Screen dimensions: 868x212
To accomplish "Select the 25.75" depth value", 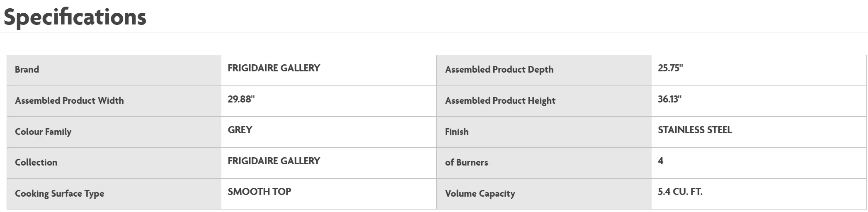I will [x=670, y=68].
